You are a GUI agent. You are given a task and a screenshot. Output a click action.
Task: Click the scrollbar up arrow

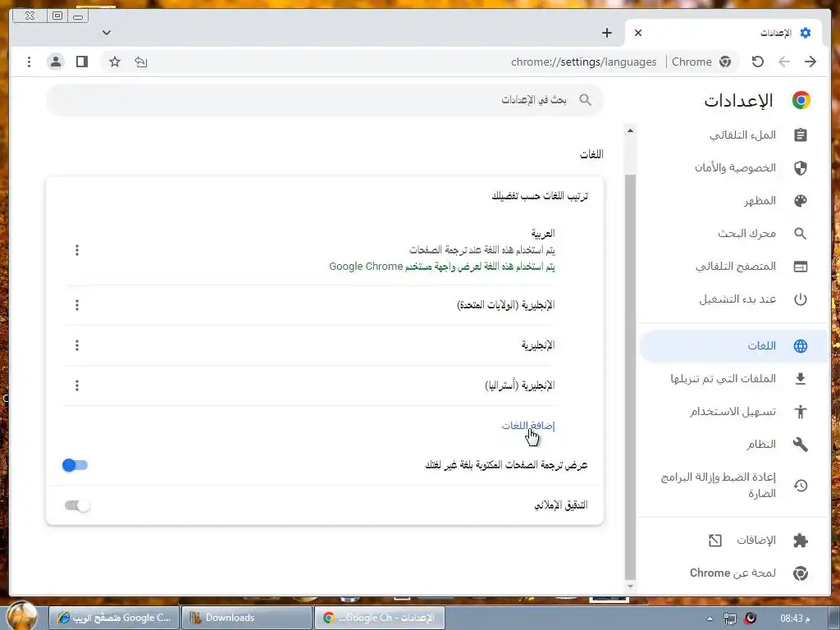(630, 130)
